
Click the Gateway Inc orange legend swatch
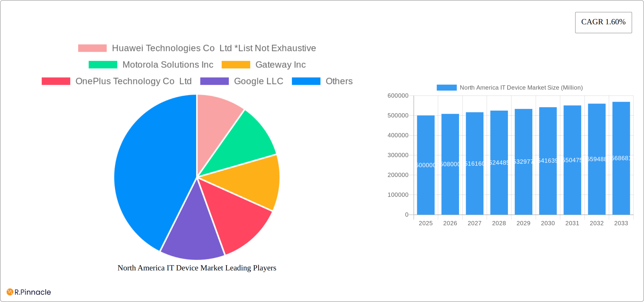[236, 65]
